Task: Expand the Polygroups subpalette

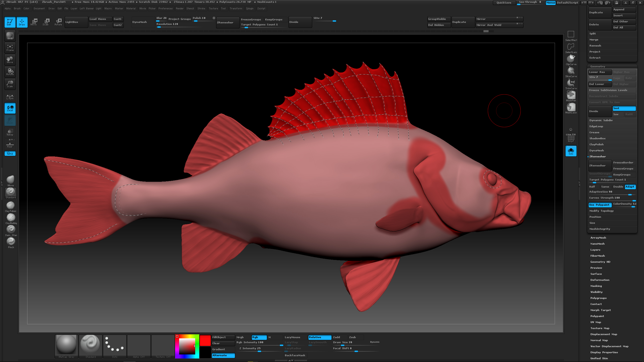Action: coord(598,298)
